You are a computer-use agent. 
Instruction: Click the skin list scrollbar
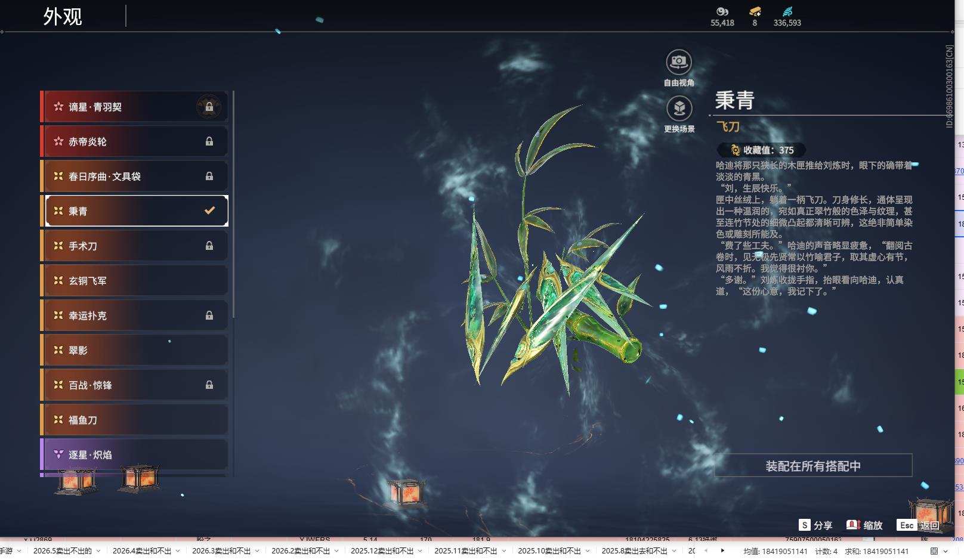[233, 205]
